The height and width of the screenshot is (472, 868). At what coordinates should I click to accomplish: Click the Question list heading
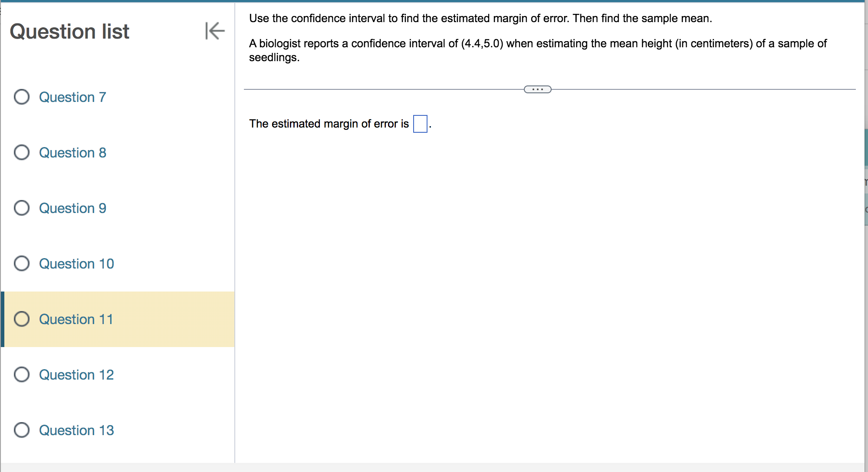[69, 31]
